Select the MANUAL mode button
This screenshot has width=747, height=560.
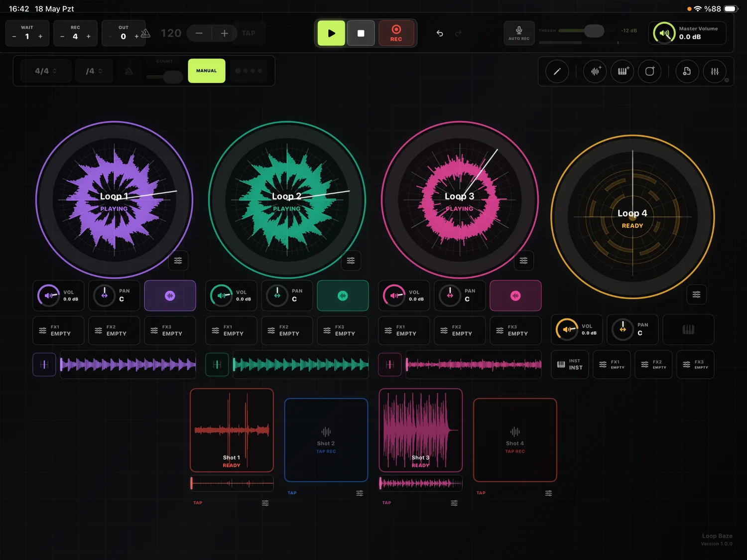tap(207, 71)
